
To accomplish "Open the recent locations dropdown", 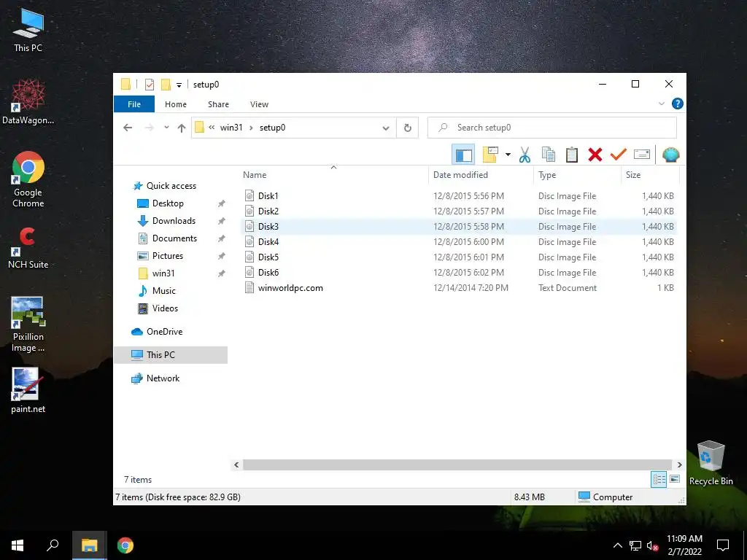I will tap(166, 128).
